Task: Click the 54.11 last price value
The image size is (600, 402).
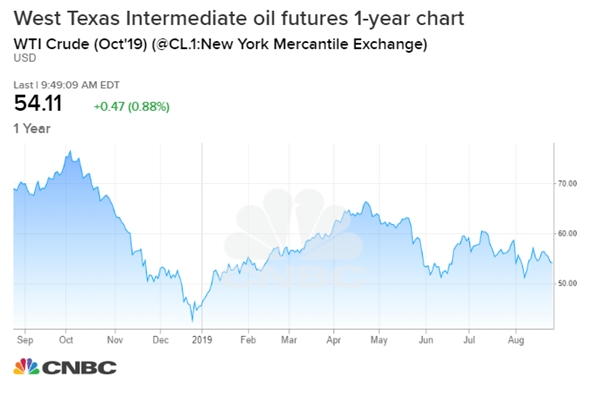Action: 36,101
